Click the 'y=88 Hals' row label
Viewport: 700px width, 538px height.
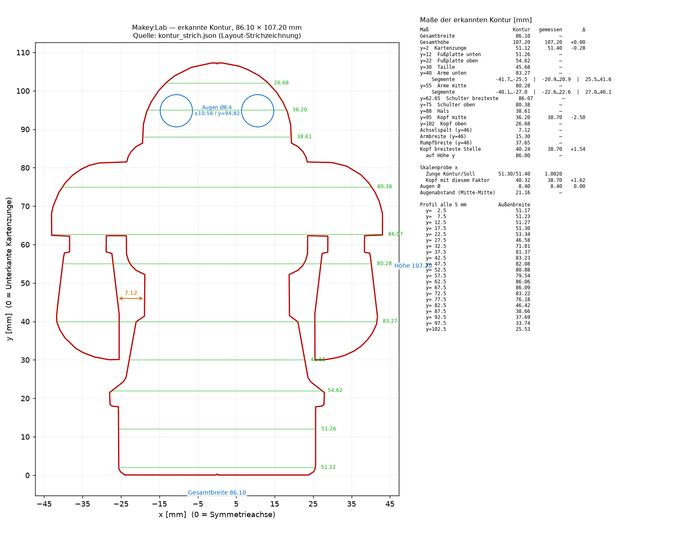click(x=434, y=111)
